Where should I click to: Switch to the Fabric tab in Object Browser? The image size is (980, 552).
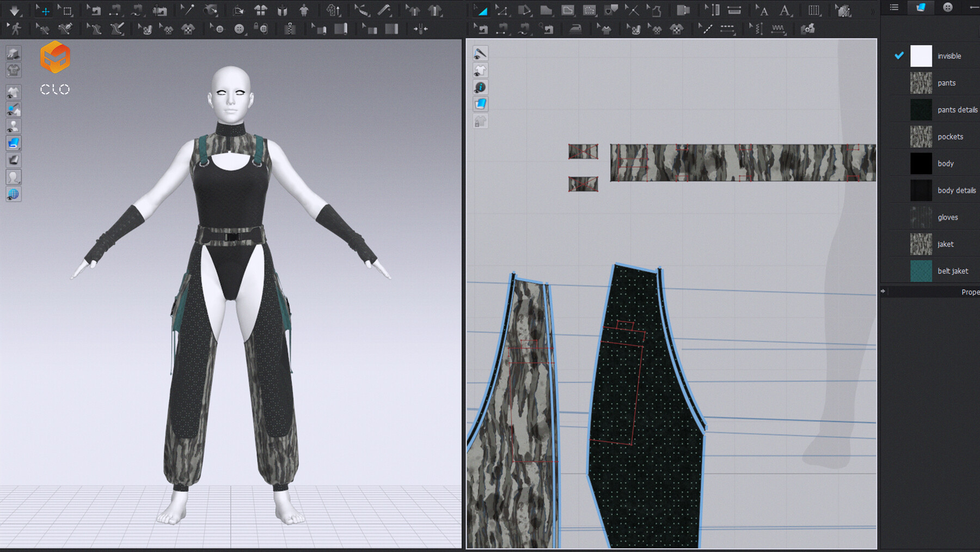click(x=921, y=7)
